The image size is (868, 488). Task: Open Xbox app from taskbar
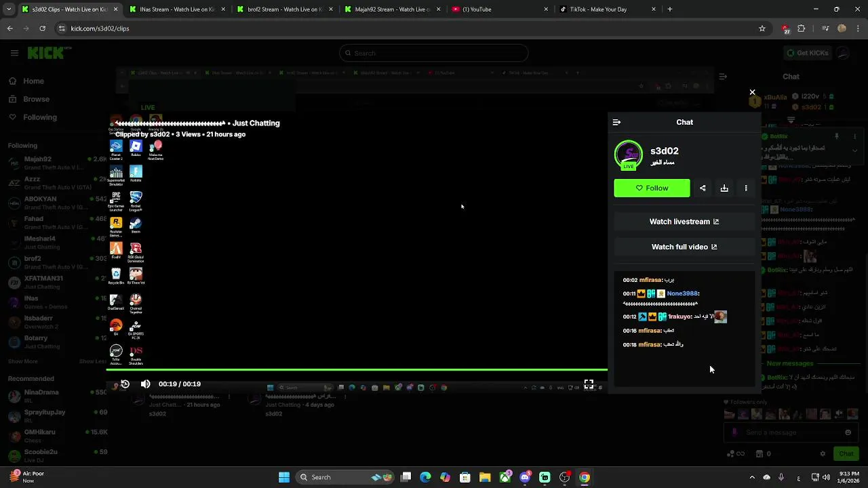[505, 477]
